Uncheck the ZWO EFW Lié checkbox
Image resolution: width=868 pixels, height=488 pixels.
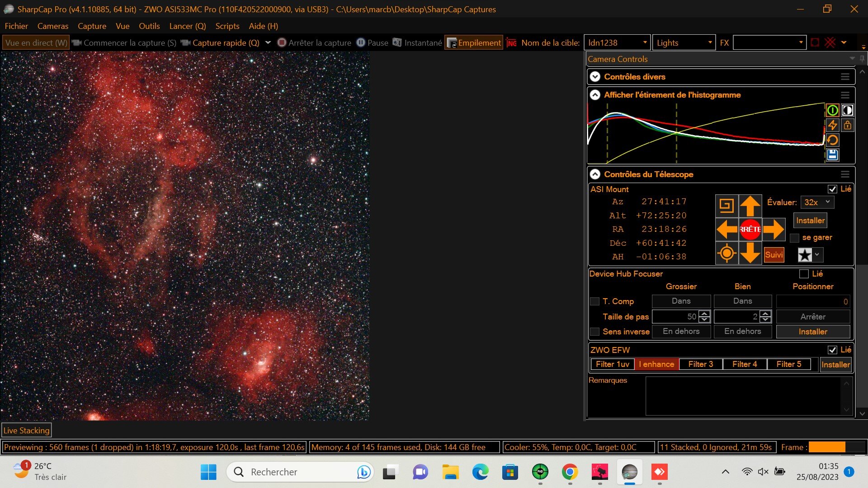click(832, 350)
